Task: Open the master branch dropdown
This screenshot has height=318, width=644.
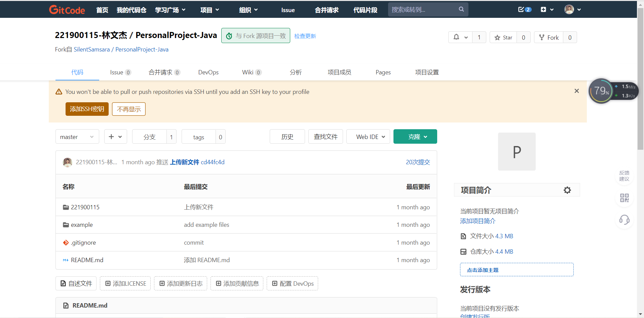Action: [x=77, y=137]
